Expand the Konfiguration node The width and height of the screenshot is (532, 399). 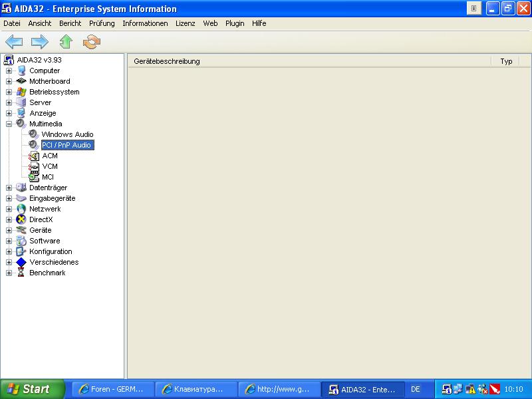click(x=9, y=252)
